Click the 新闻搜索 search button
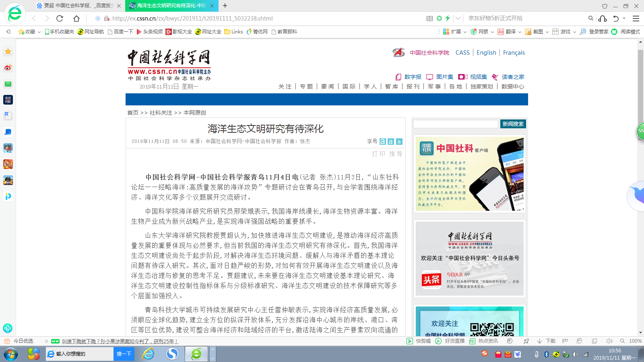Screen dimensions: 644x362 pyautogui.click(x=513, y=124)
